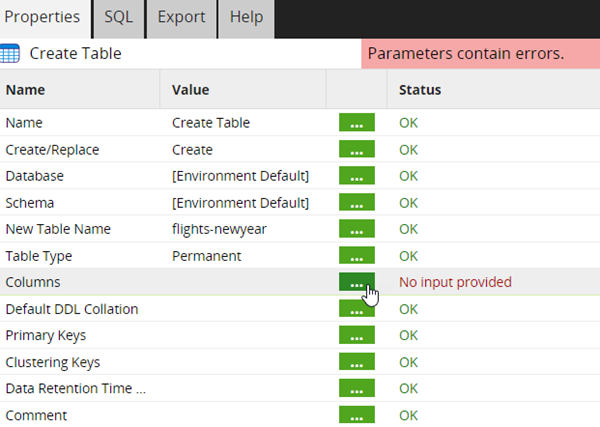
Task: Click the OK status in Primary Keys row
Action: point(408,335)
